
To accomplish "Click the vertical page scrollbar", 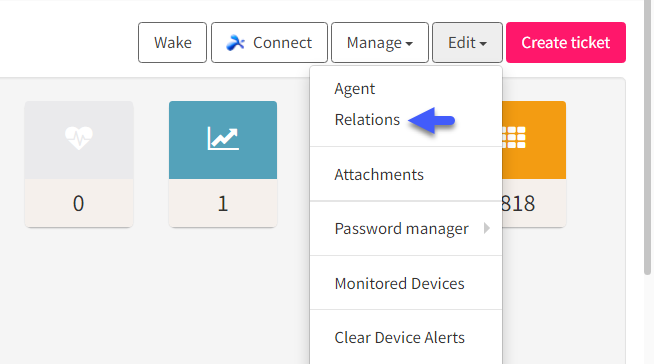I will pos(647,138).
